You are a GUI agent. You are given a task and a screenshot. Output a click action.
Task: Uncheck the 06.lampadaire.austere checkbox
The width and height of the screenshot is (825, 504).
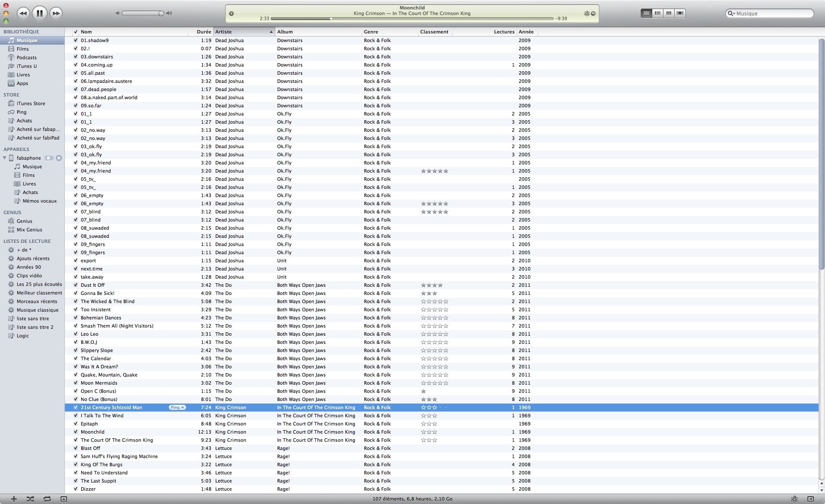click(x=76, y=81)
